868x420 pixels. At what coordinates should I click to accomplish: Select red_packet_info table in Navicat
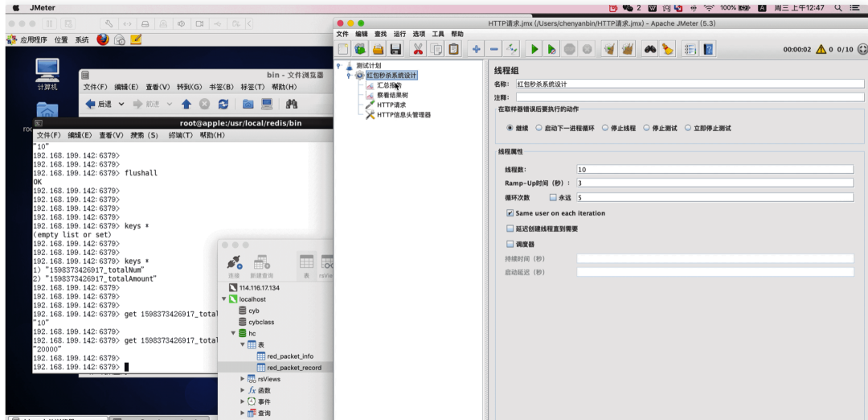290,356
